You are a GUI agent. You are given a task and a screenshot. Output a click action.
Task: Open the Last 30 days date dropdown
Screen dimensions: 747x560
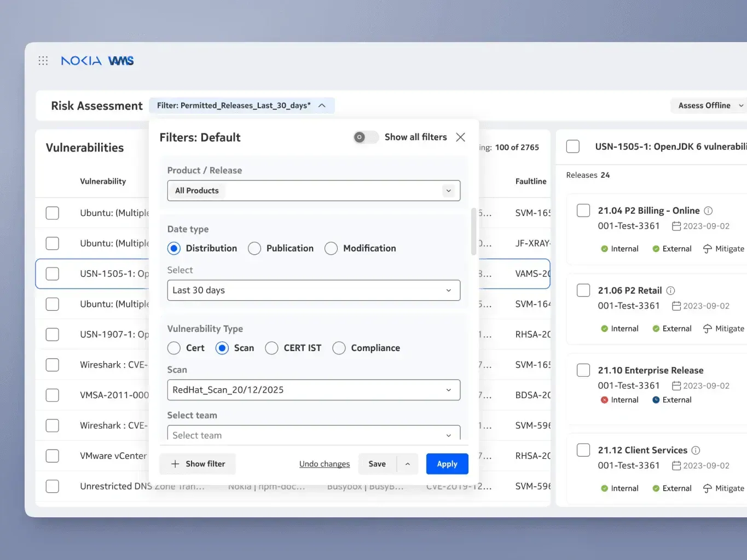[314, 290]
